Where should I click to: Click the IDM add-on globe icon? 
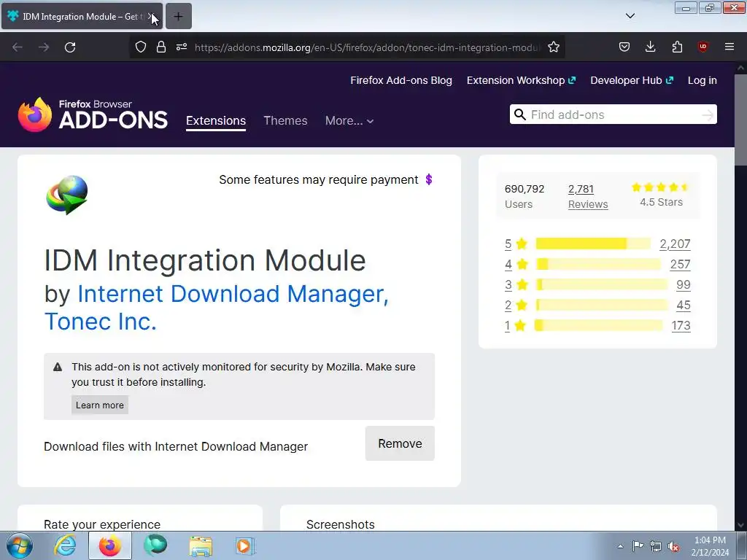pyautogui.click(x=66, y=195)
